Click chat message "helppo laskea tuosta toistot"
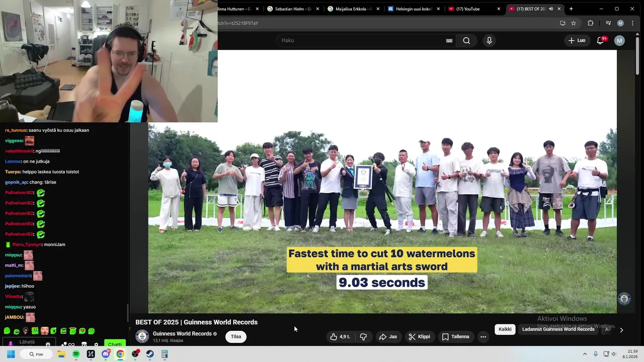Viewport: 644px width, 362px height. click(51, 171)
